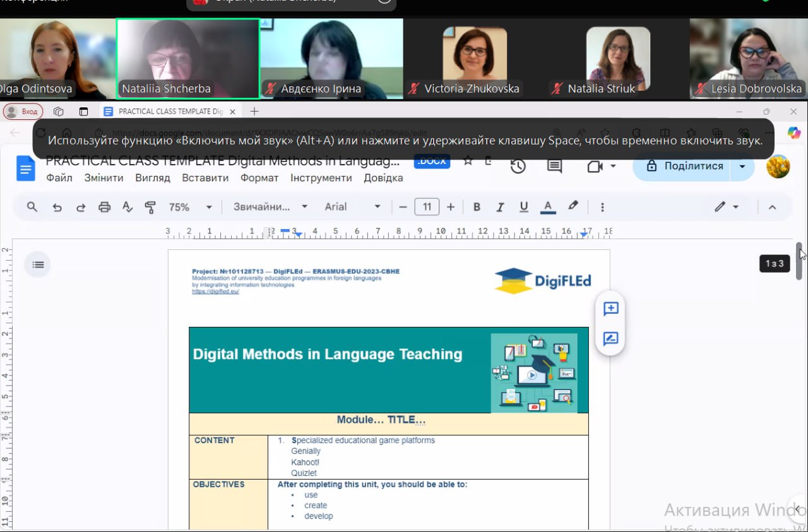This screenshot has width=808, height=532.
Task: Undo the last action
Action: click(x=57, y=207)
